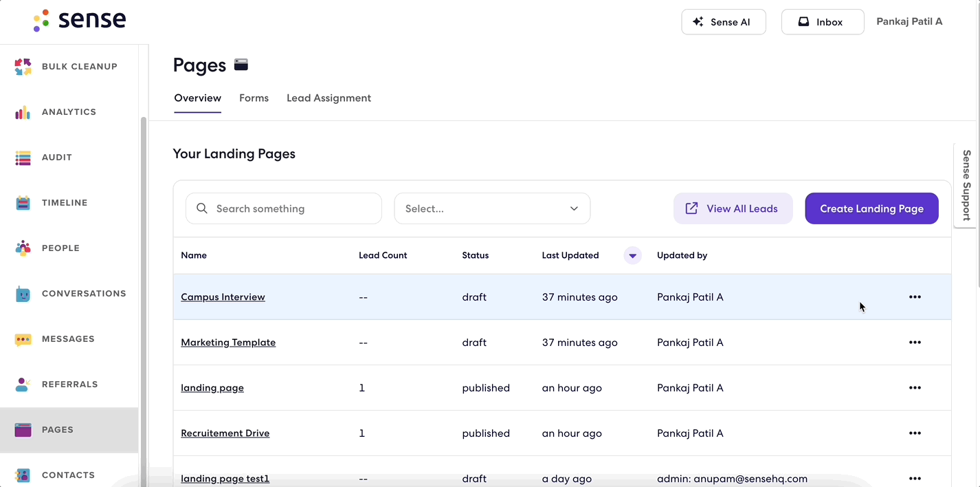Image resolution: width=980 pixels, height=487 pixels.
Task: Click the Create Landing Page button
Action: click(871, 208)
